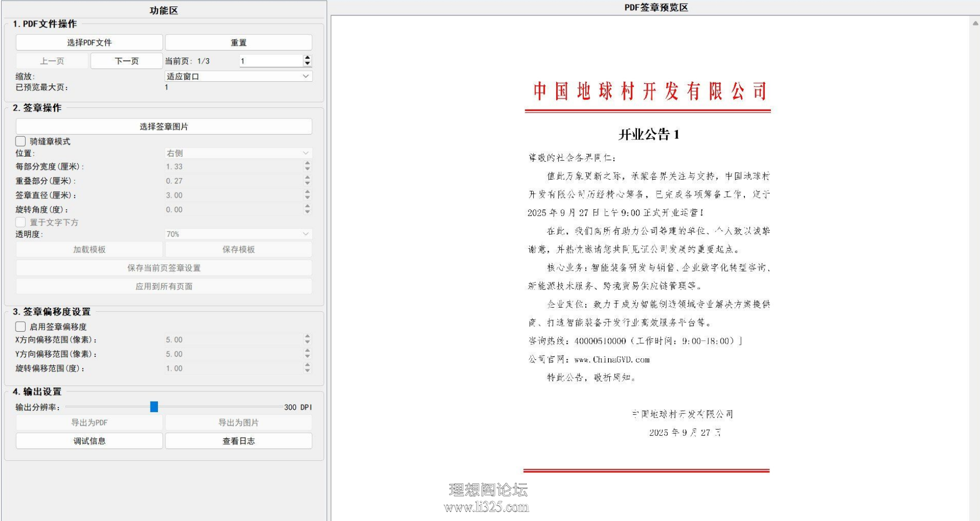This screenshot has height=521, width=980.
Task: Enable the 骑缝章模式 checkbox
Action: tap(21, 142)
